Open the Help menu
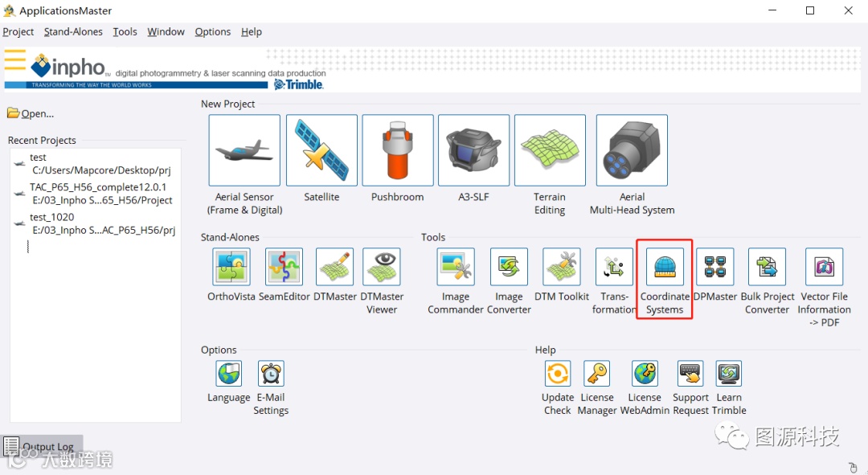This screenshot has width=868, height=475. (252, 32)
